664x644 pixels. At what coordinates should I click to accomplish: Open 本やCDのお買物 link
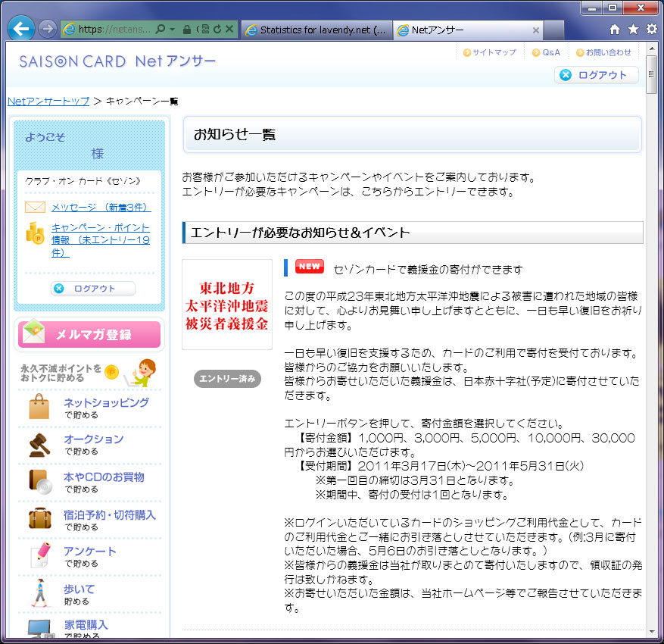tap(104, 477)
